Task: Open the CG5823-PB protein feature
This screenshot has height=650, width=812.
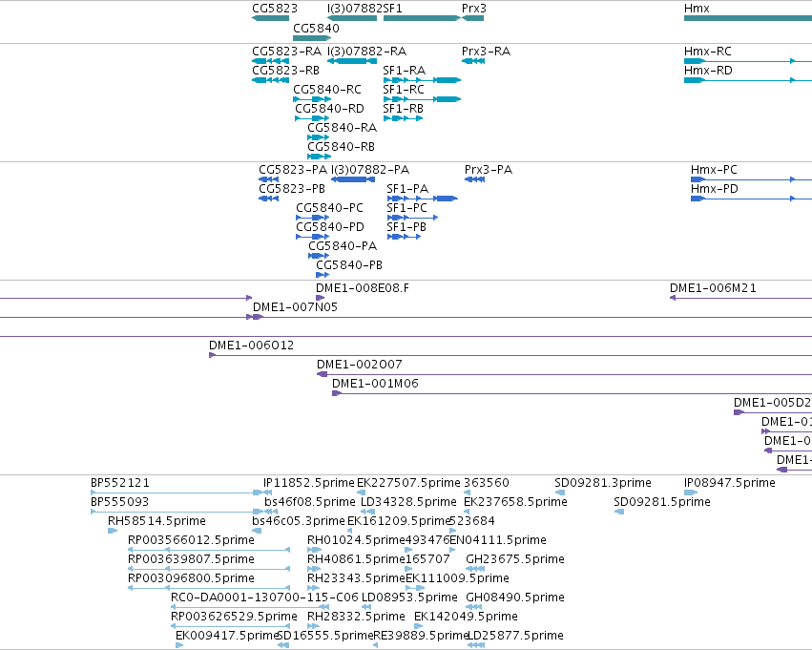Action: pos(269,199)
